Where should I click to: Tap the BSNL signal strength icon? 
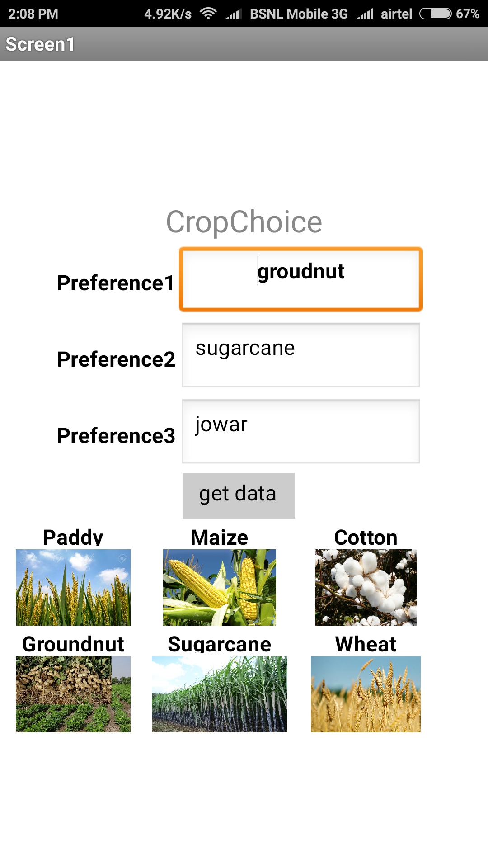point(233,14)
